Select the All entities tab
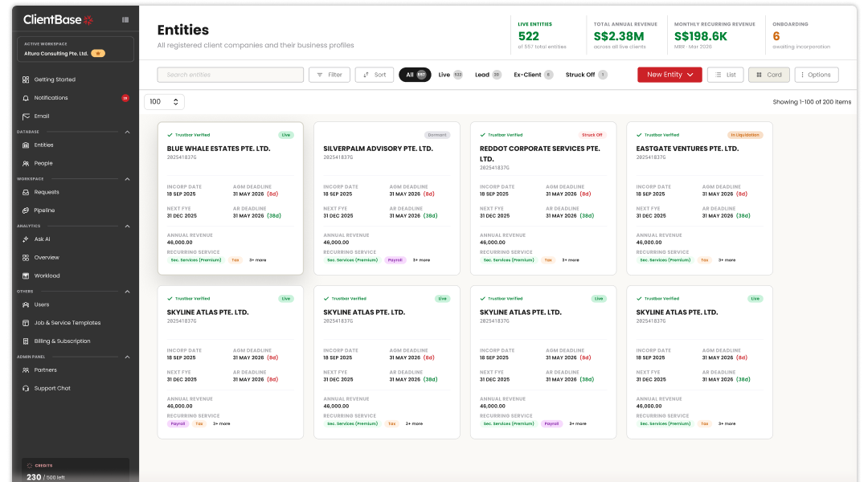The height and width of the screenshot is (482, 868). pos(415,75)
